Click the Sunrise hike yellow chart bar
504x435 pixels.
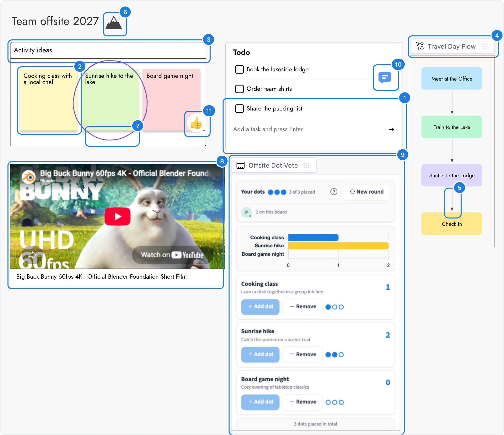click(x=338, y=246)
